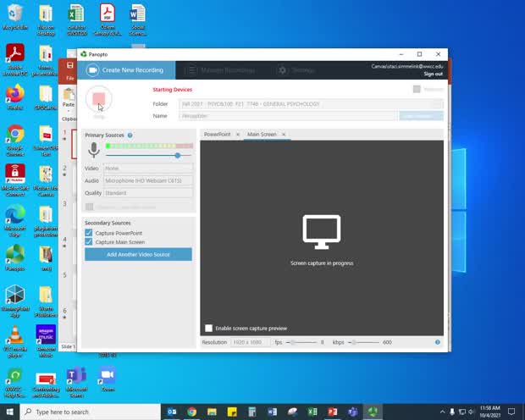Click Add Another Video Source button
Viewport: 525px width, 420px height.
pos(138,255)
